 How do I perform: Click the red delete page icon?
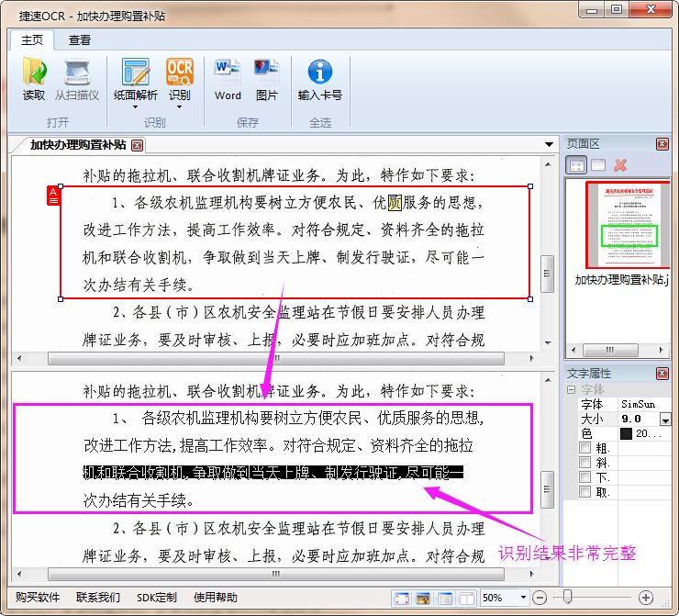click(620, 165)
